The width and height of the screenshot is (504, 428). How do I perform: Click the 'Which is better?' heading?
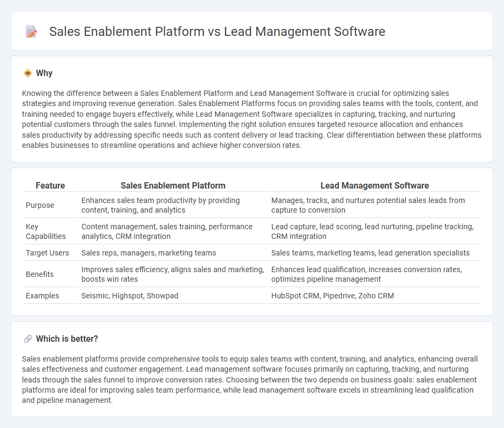click(67, 339)
